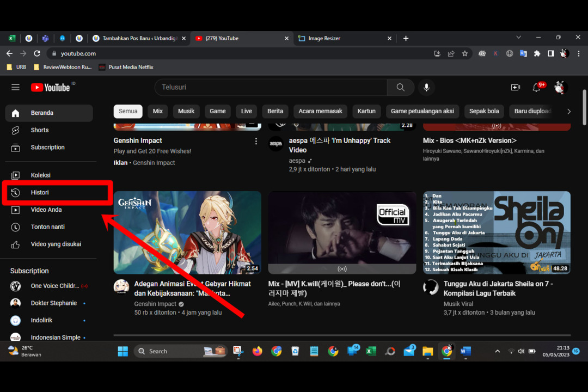This screenshot has width=588, height=392.
Task: Open Shorts from the sidebar
Action: (49, 130)
